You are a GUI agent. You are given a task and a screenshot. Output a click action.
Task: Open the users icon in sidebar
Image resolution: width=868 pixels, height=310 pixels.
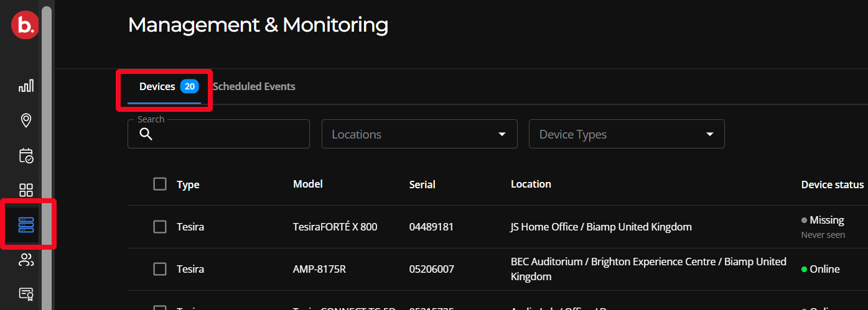coord(26,260)
